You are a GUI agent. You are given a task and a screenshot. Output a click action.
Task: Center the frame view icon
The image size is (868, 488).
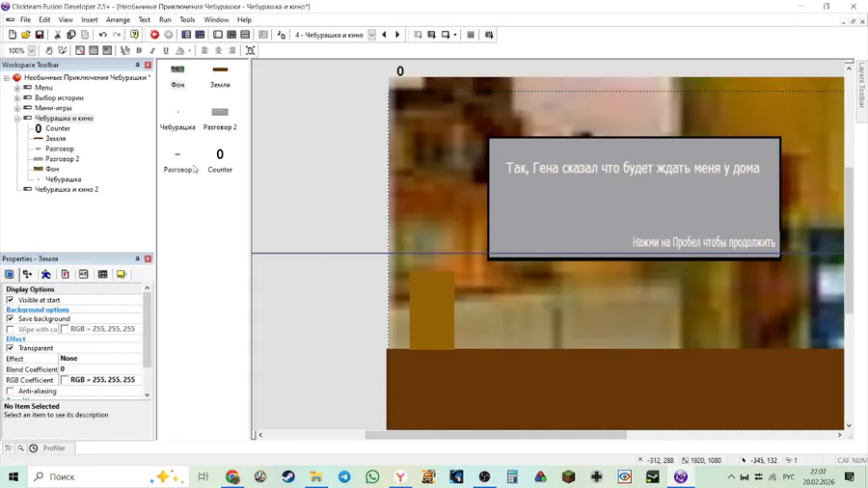point(250,50)
